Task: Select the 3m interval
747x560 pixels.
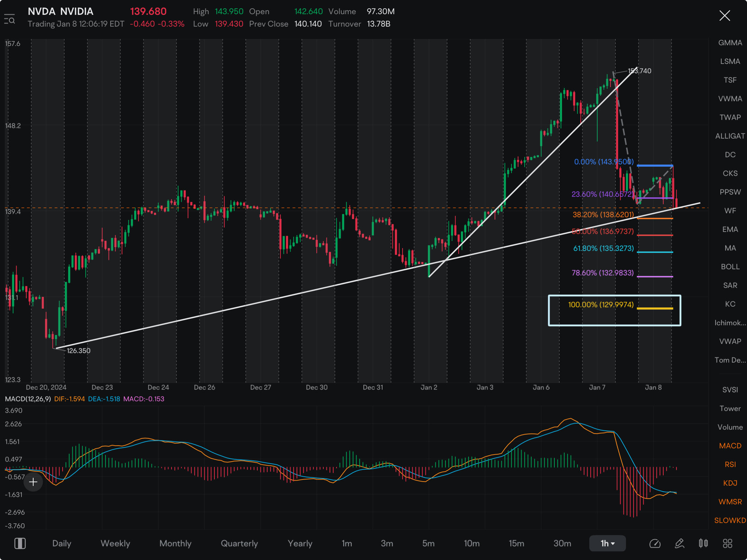Action: (x=387, y=543)
